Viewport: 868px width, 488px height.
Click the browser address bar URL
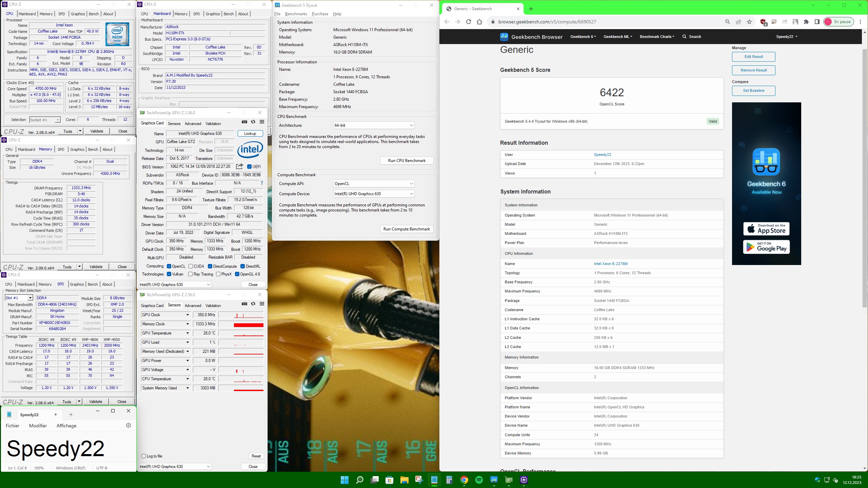[547, 22]
